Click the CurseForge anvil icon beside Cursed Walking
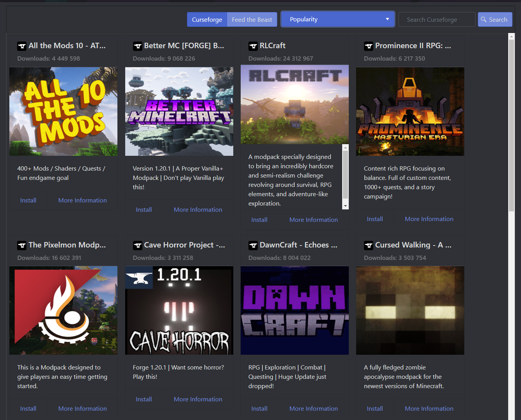 coord(369,246)
